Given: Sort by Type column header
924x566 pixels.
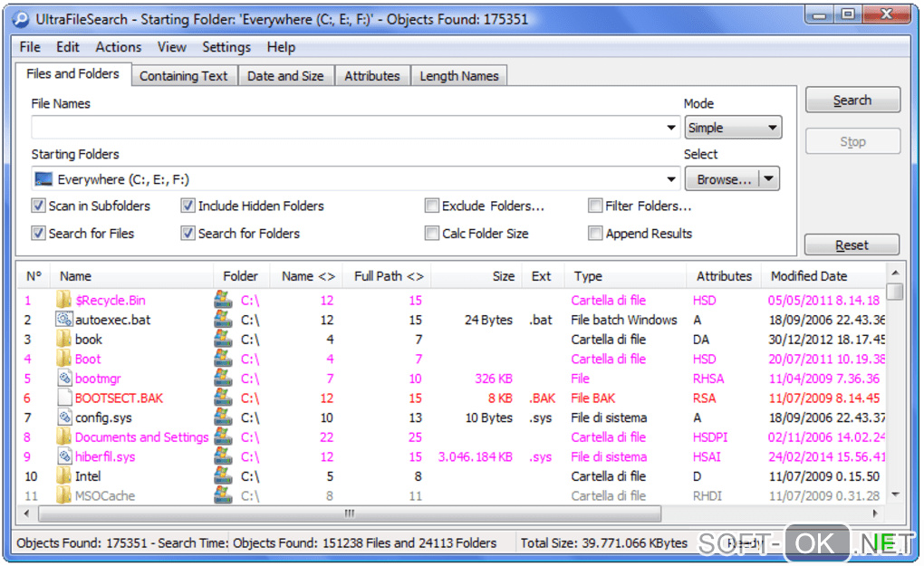Looking at the screenshot, I should click(626, 276).
